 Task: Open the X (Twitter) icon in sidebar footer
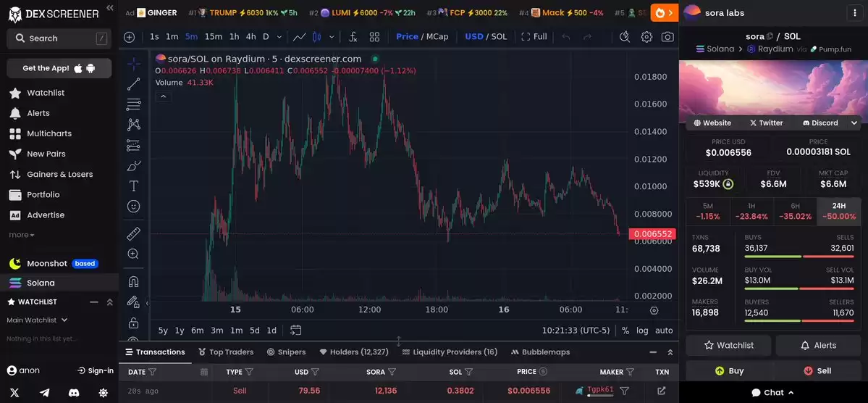click(x=14, y=392)
